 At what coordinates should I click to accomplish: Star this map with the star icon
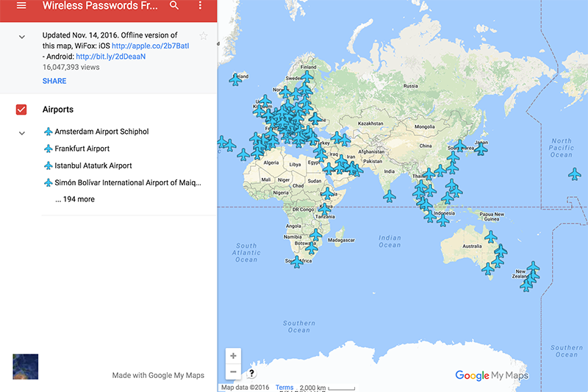point(203,36)
